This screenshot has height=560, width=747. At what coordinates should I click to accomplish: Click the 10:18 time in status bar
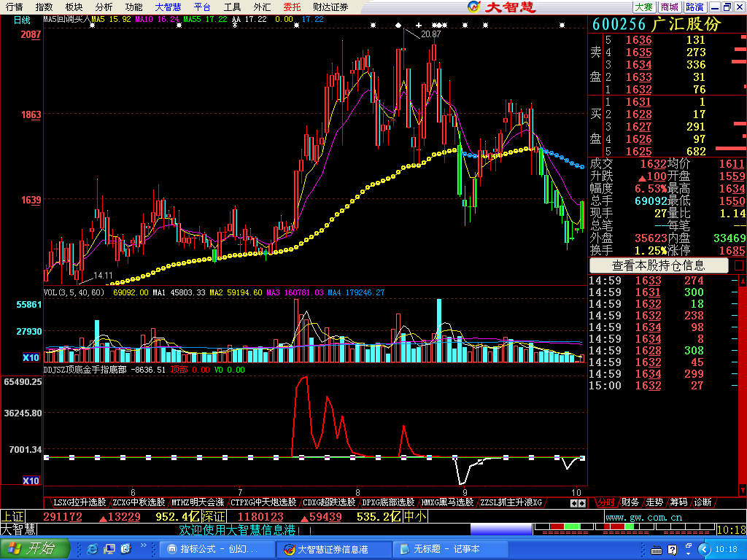pyautogui.click(x=731, y=529)
